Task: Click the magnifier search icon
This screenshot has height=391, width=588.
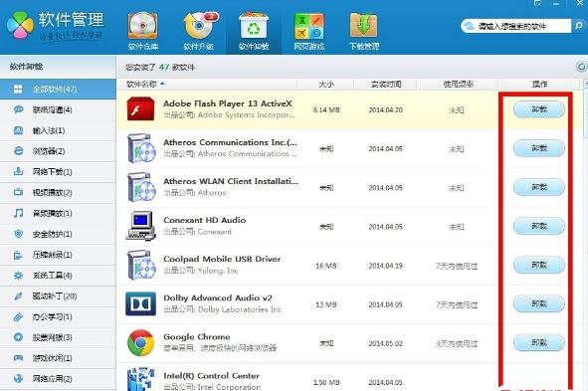Action: pyautogui.click(x=579, y=26)
